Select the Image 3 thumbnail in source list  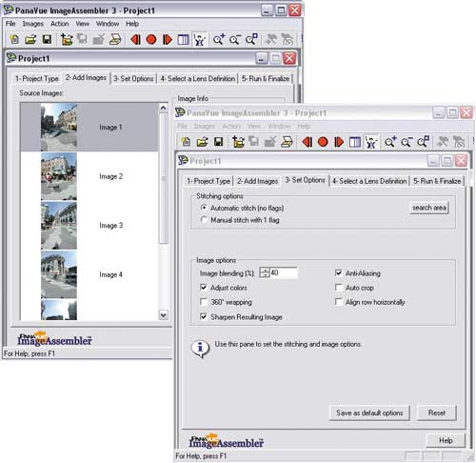pyautogui.click(x=59, y=225)
